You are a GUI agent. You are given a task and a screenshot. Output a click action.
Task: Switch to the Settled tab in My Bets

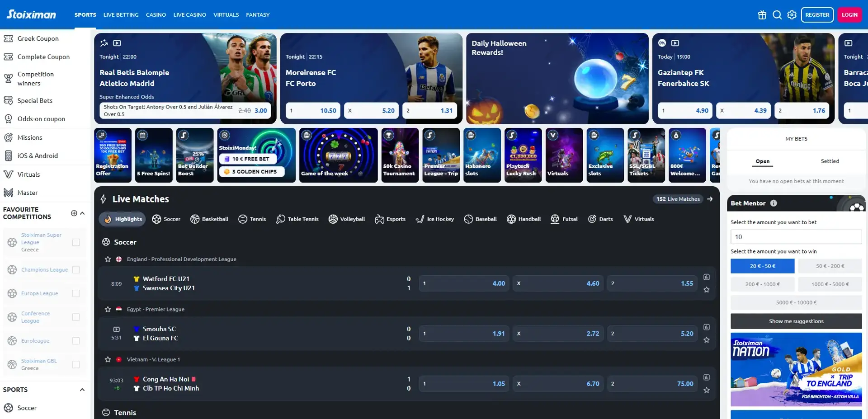click(x=830, y=161)
